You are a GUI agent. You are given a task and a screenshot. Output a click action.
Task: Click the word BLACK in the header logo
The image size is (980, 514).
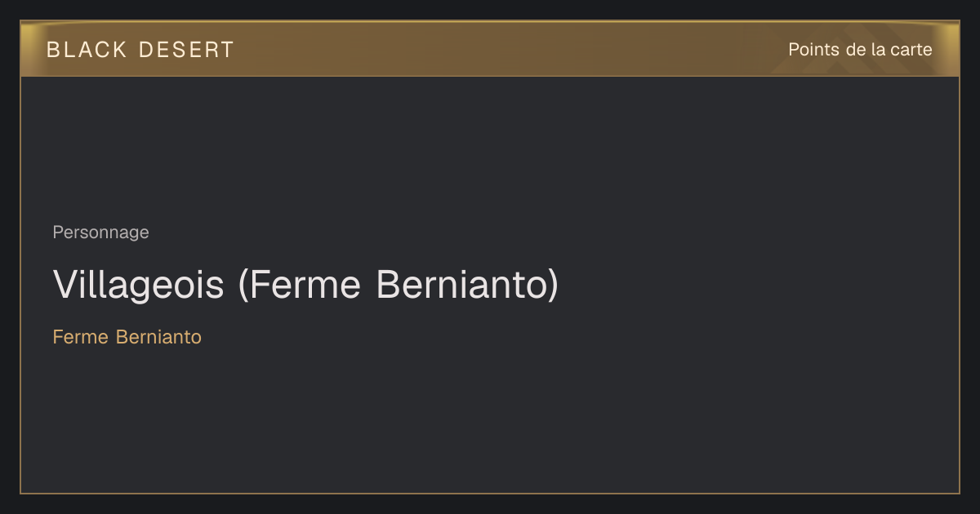(x=87, y=50)
